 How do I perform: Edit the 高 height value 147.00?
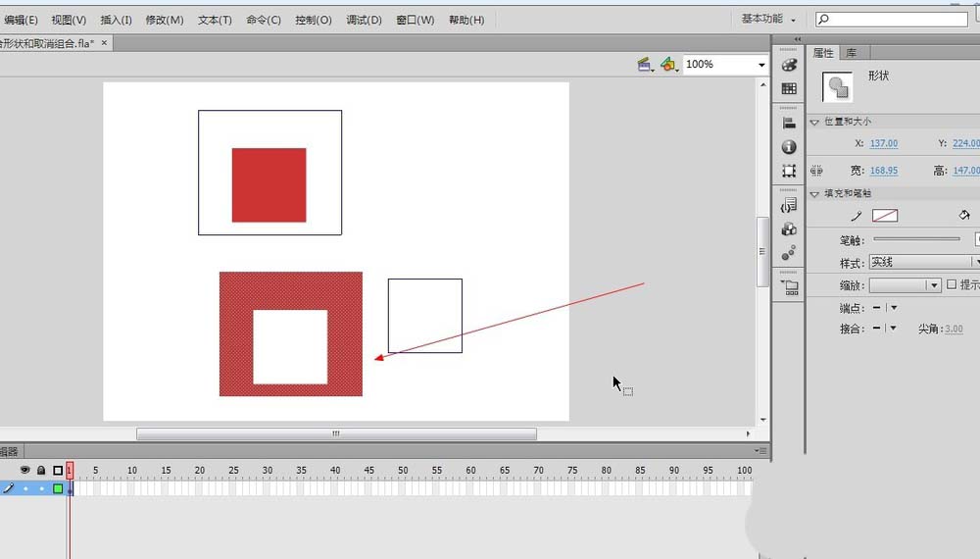[965, 170]
